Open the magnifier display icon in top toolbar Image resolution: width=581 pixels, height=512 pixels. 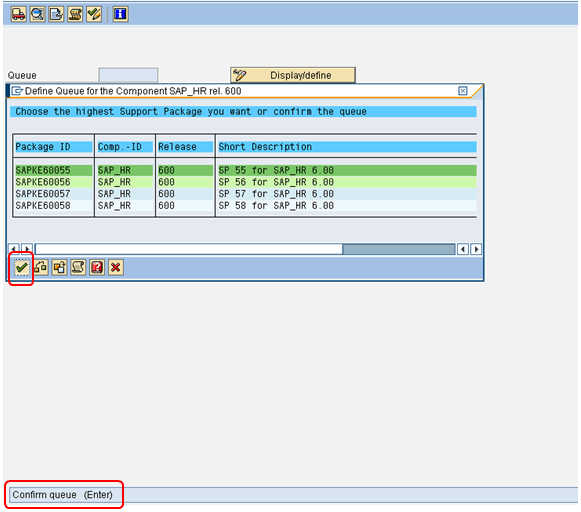[x=37, y=14]
